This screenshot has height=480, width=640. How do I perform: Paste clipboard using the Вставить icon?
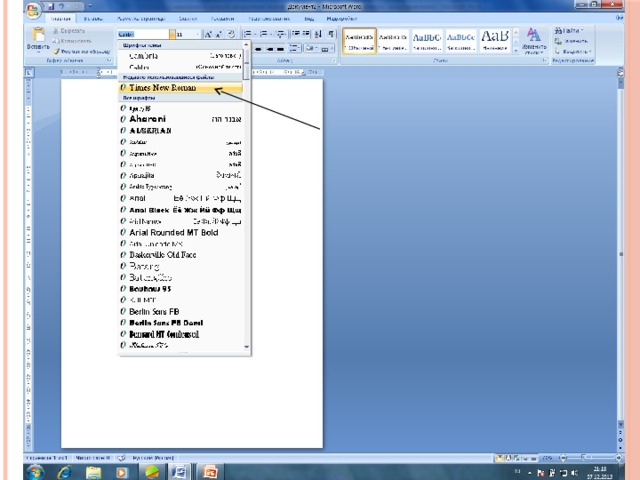coord(38,35)
